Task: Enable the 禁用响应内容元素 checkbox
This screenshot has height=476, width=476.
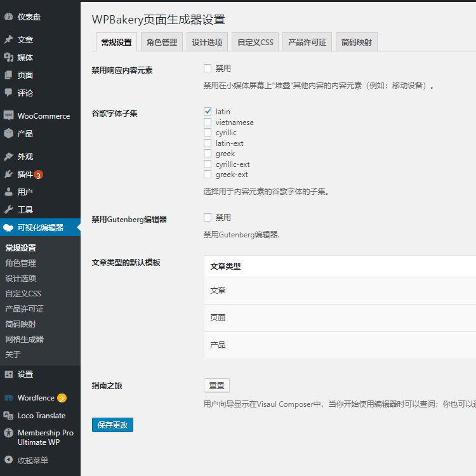Action: 208,69
